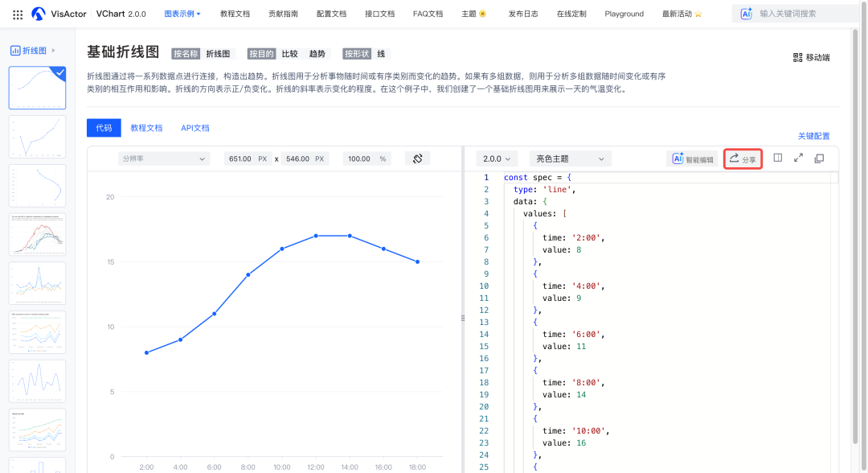
Task: Switch to the 教程文档 tab
Action: click(146, 128)
